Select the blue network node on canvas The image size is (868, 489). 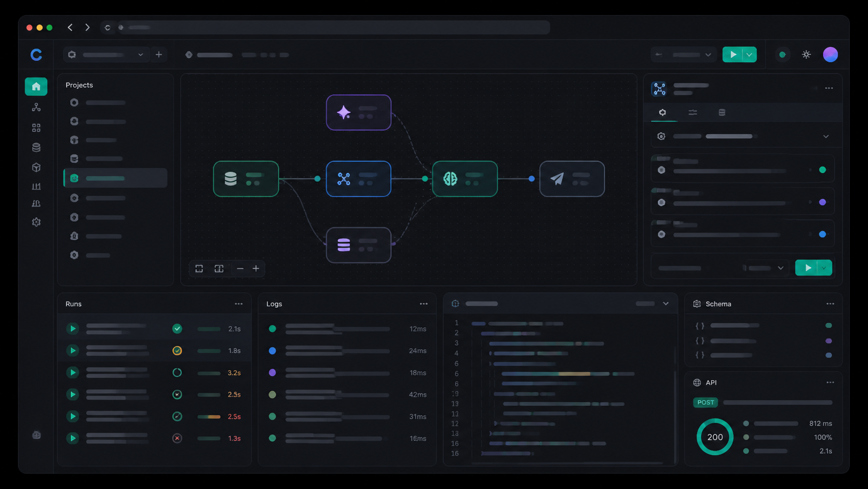(x=358, y=179)
